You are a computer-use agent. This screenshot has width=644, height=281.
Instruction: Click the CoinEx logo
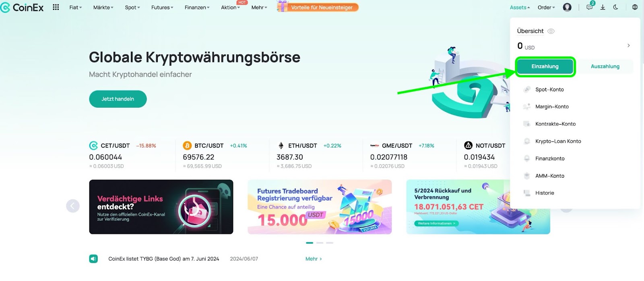[x=22, y=7]
